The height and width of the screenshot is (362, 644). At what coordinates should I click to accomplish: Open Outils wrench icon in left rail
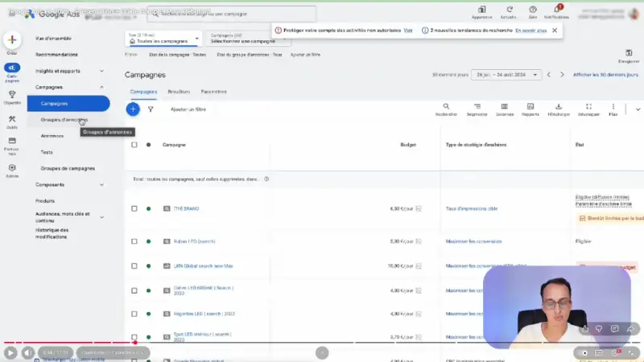12,119
